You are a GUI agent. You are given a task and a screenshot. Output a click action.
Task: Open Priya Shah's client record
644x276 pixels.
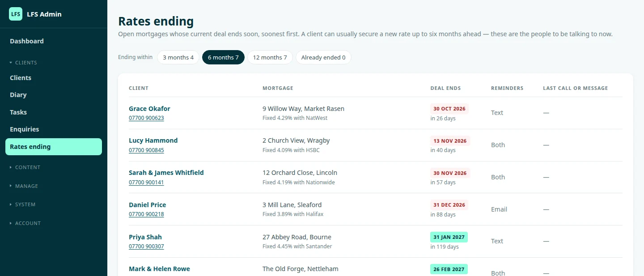[x=145, y=237]
